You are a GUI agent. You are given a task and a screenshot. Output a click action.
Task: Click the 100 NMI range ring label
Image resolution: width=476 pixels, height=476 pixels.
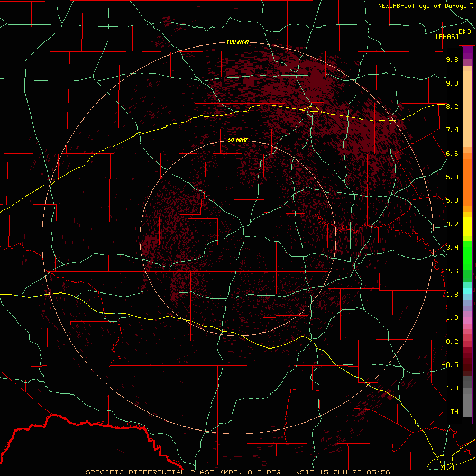pos(237,42)
